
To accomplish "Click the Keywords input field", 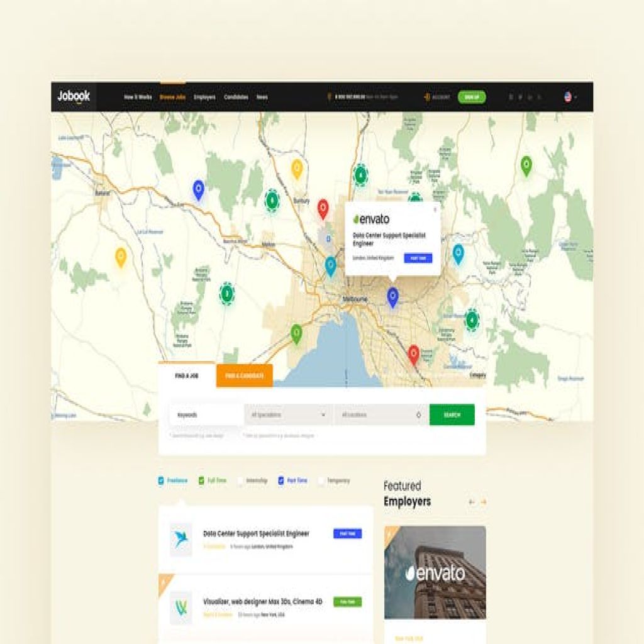I will click(x=206, y=415).
